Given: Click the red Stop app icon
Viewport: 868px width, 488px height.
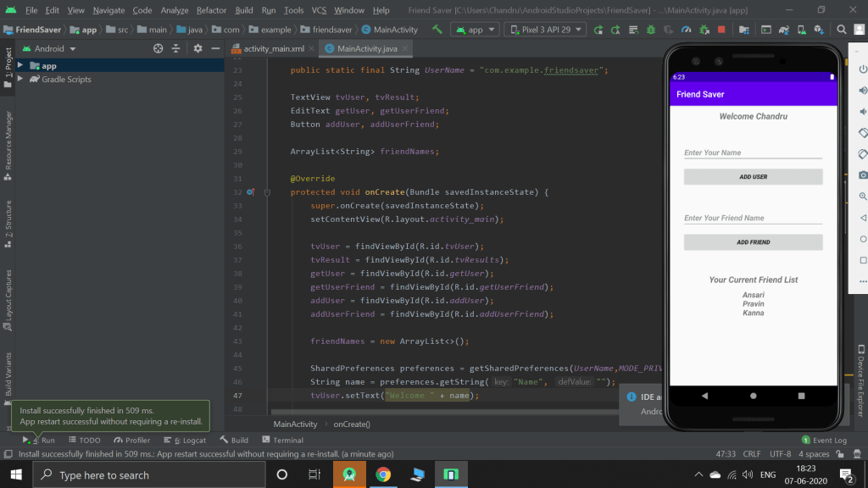Looking at the screenshot, I should point(721,30).
